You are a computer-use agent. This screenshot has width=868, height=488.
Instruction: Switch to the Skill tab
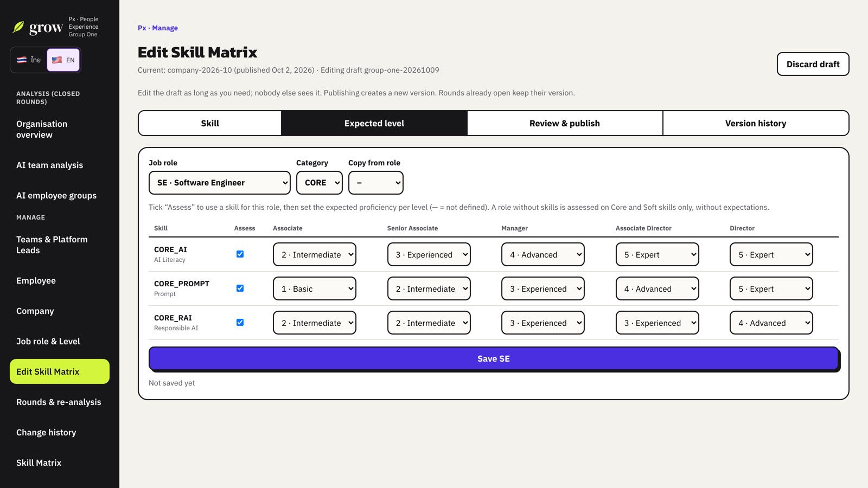210,123
